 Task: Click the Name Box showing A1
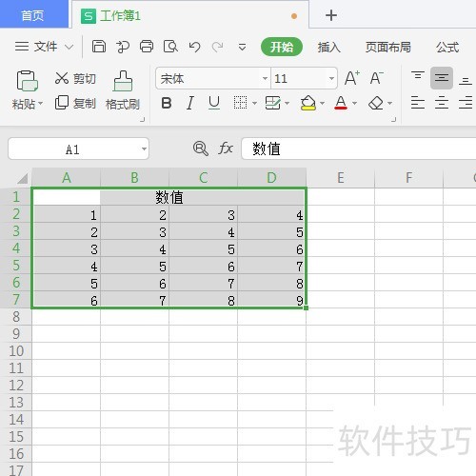click(x=78, y=149)
